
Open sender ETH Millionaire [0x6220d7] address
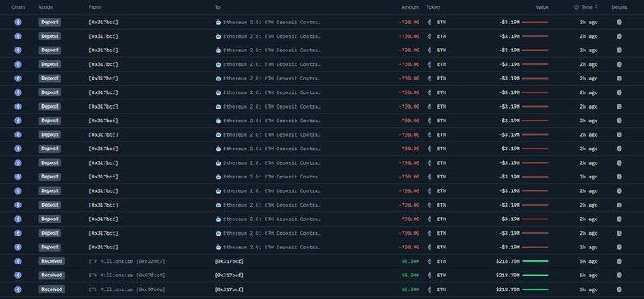click(x=127, y=261)
